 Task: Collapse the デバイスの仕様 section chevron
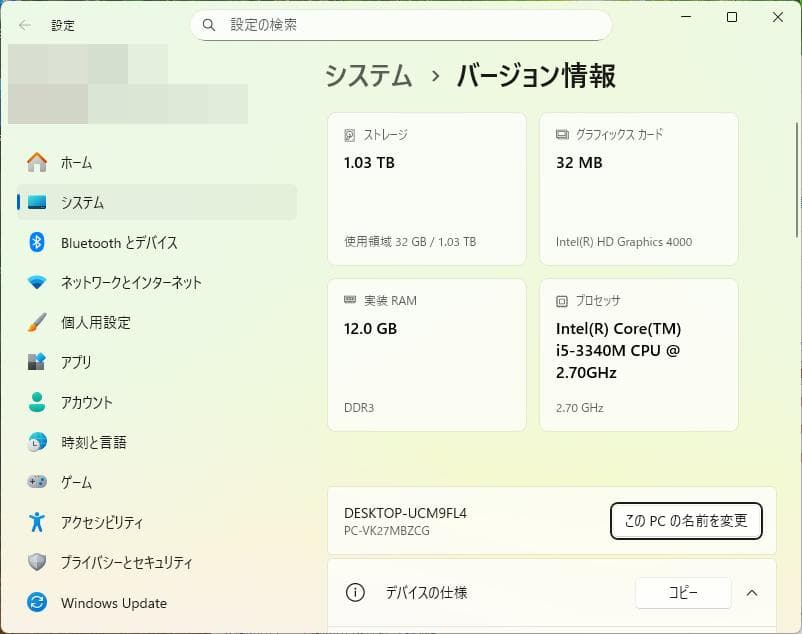(x=751, y=593)
